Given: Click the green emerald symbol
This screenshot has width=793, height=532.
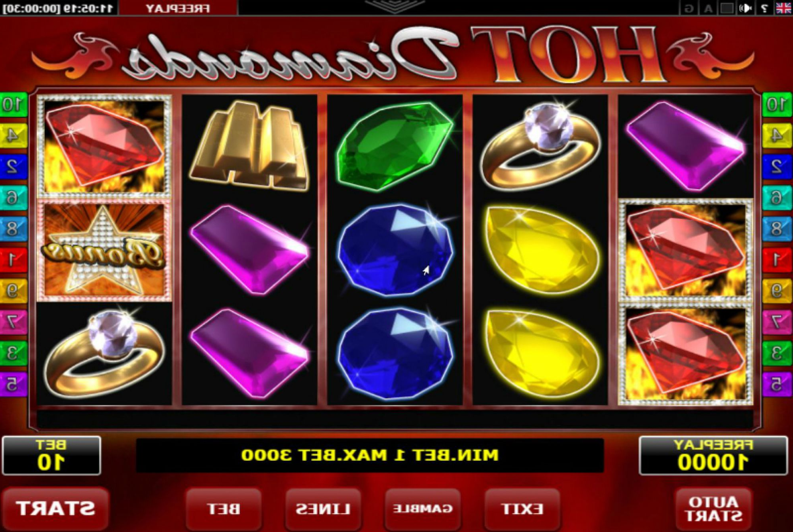Looking at the screenshot, I should 395,146.
